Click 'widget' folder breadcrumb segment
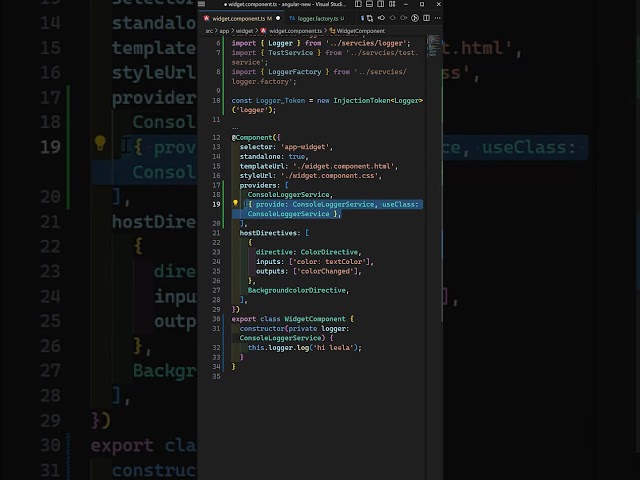The height and width of the screenshot is (480, 640). (x=244, y=31)
